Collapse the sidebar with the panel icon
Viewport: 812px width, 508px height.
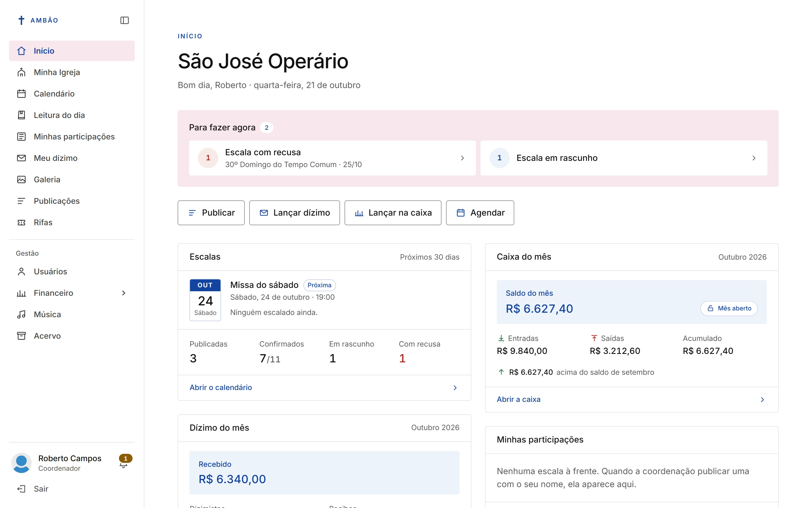[125, 20]
